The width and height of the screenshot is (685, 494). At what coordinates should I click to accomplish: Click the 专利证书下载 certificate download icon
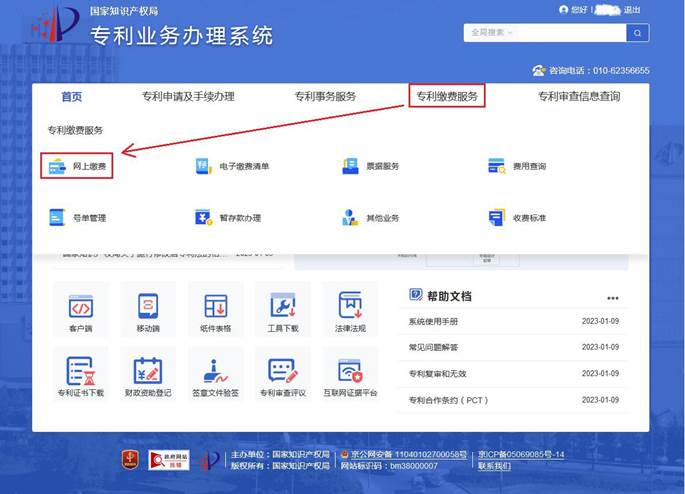click(80, 372)
